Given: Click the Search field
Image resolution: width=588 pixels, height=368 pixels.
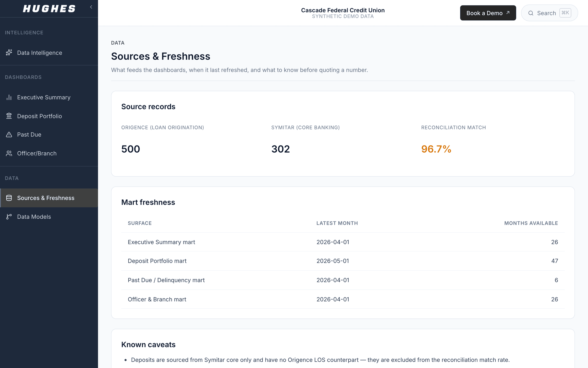Looking at the screenshot, I should pos(550,13).
